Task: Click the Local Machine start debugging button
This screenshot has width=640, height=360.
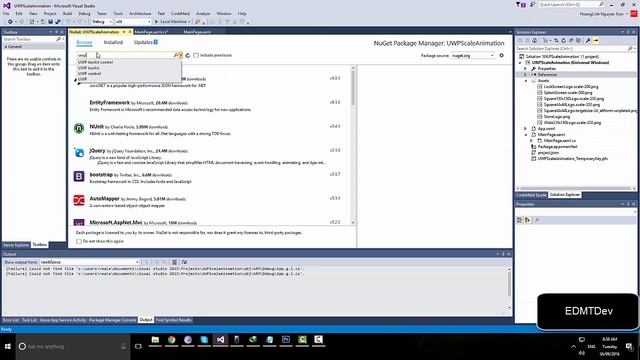Action: [172, 22]
